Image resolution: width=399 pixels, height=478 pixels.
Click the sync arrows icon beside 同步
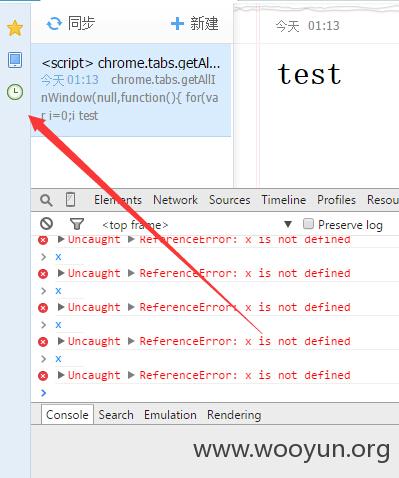pos(54,24)
